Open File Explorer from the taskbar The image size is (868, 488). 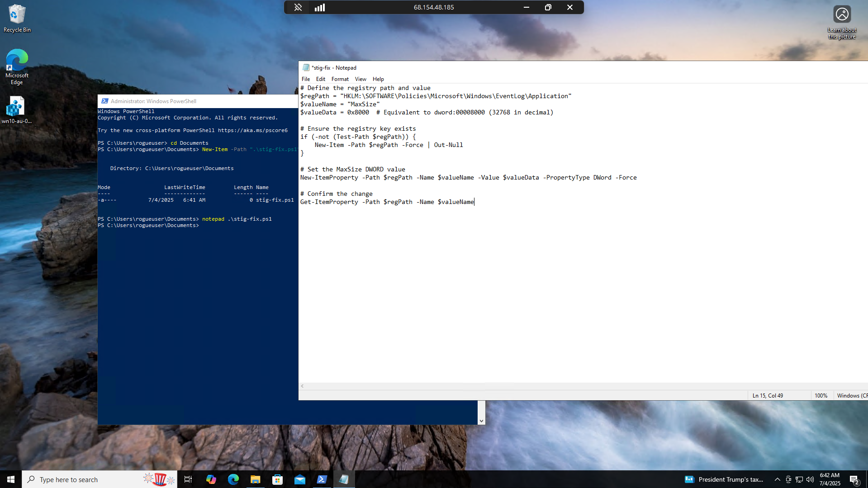click(256, 479)
